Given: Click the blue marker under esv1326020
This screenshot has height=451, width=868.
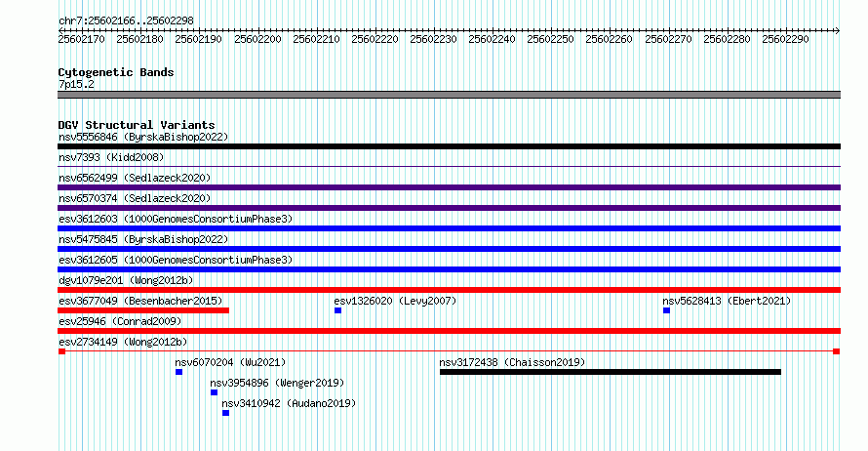Looking at the screenshot, I should pyautogui.click(x=337, y=310).
